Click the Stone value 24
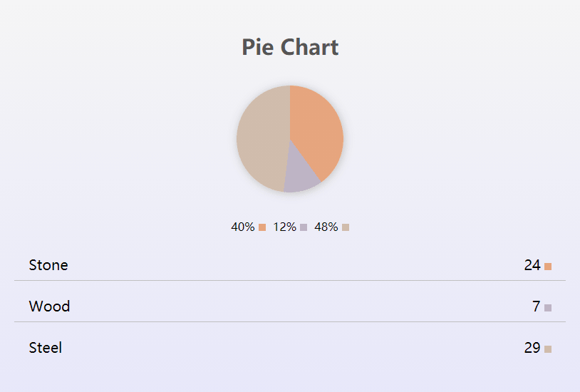 pos(532,265)
